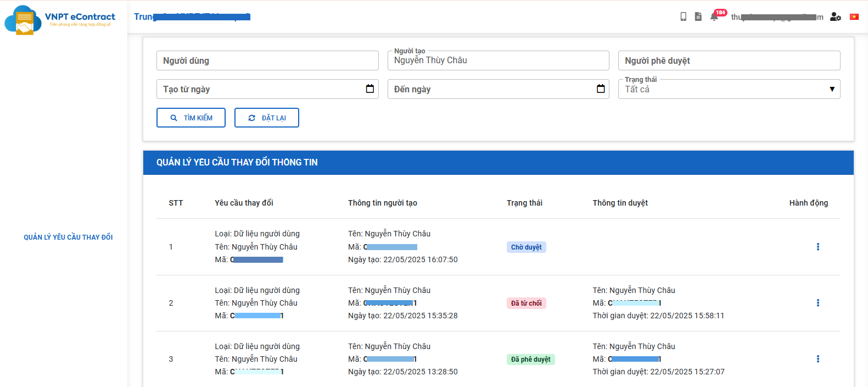
Task: Open actions menu for row 3
Action: tap(817, 359)
